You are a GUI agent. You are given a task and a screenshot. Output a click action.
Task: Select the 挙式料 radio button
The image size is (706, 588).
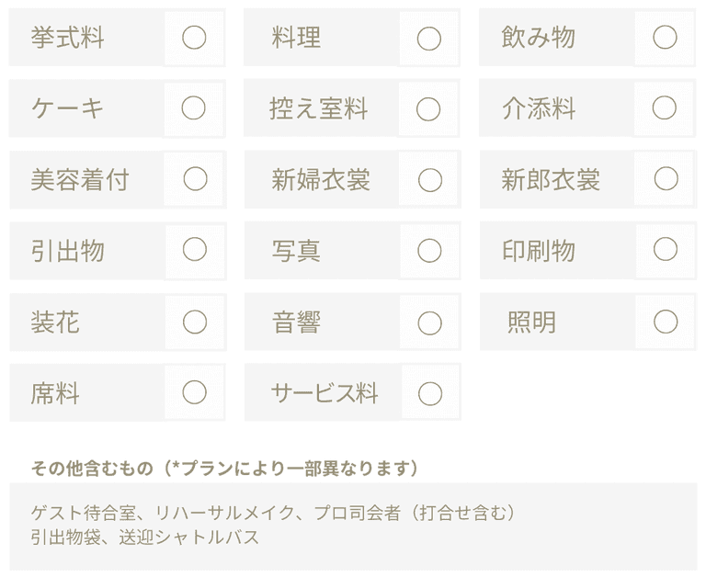pos(194,38)
